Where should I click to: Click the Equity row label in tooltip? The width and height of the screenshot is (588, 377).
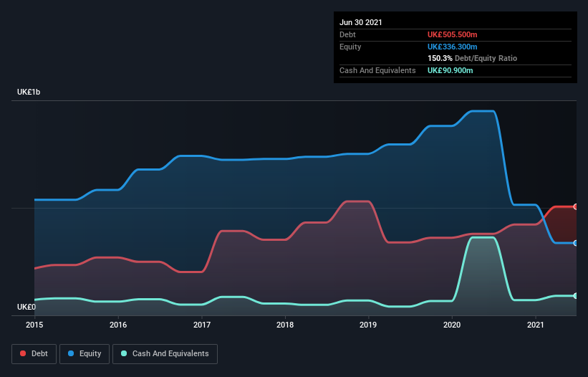[x=350, y=47]
